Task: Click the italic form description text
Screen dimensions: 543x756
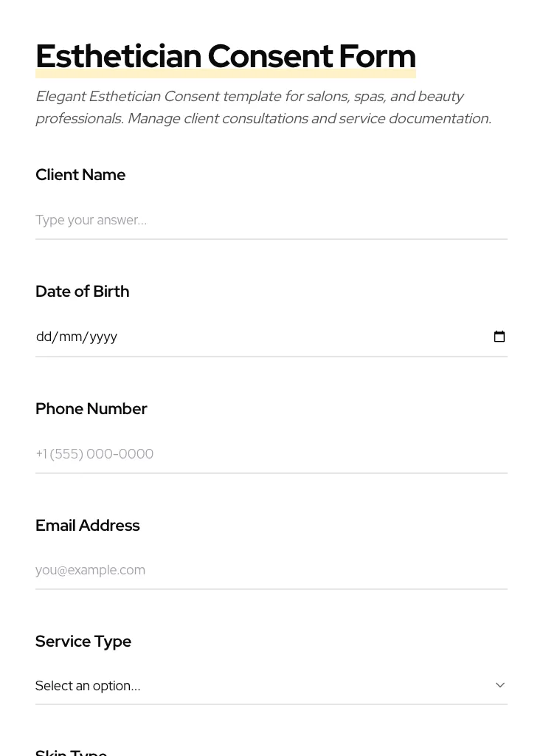Action: 263,108
